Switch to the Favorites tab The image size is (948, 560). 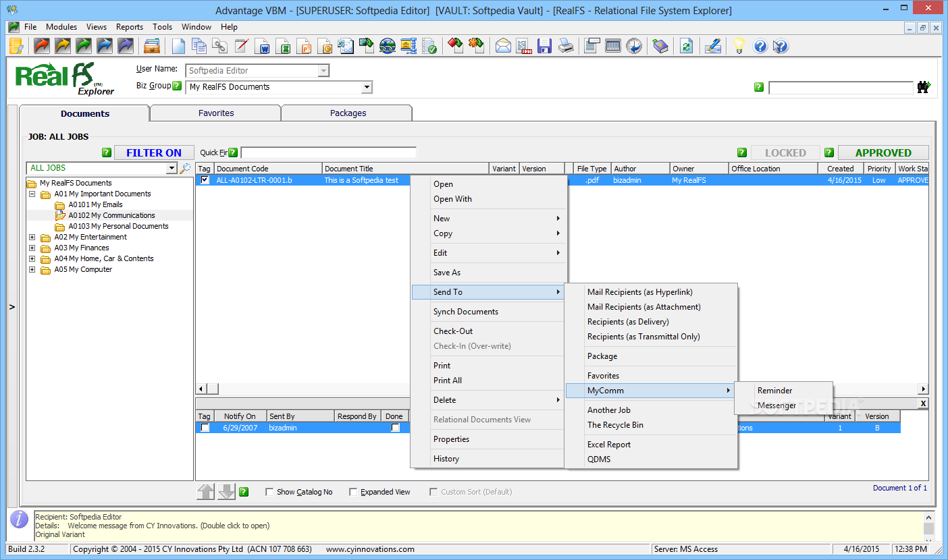216,113
